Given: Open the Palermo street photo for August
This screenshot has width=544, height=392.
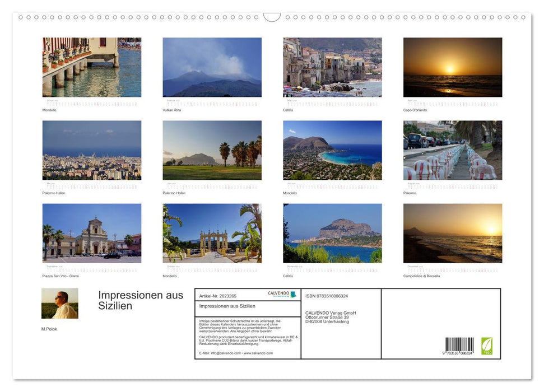Looking at the screenshot, I should tap(452, 150).
